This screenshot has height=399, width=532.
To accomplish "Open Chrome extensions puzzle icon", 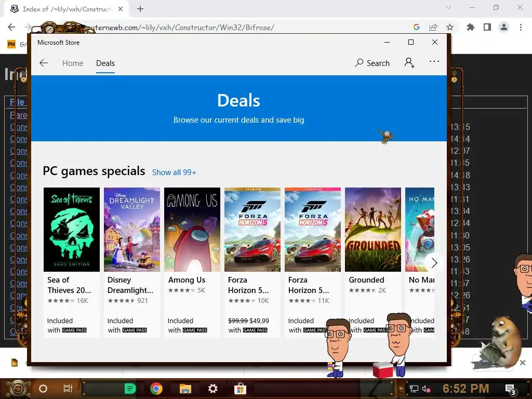I will pyautogui.click(x=471, y=27).
